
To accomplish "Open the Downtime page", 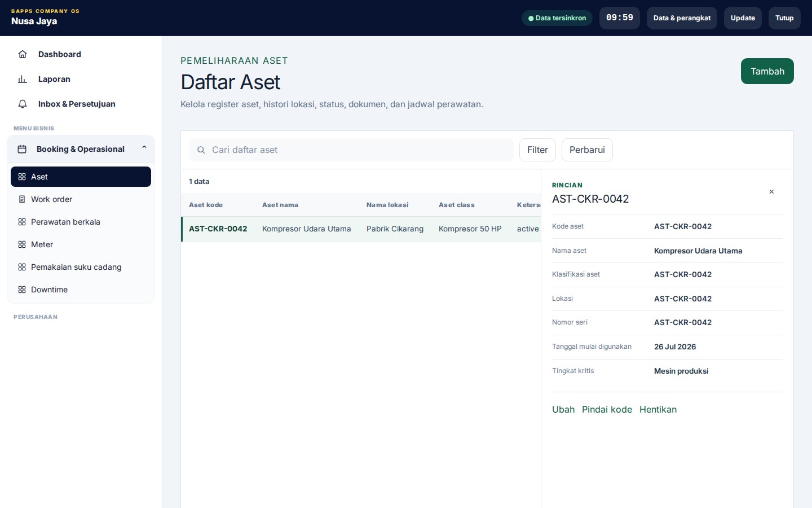I will pos(81,290).
